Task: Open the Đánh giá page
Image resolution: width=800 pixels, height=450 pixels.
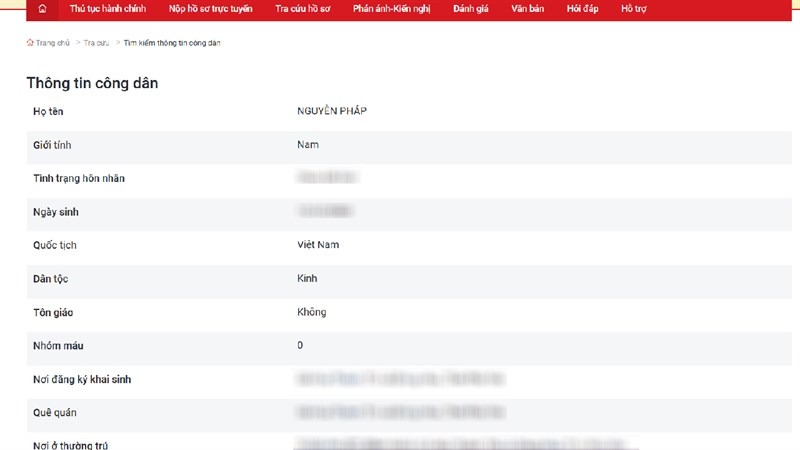Action: click(x=472, y=9)
